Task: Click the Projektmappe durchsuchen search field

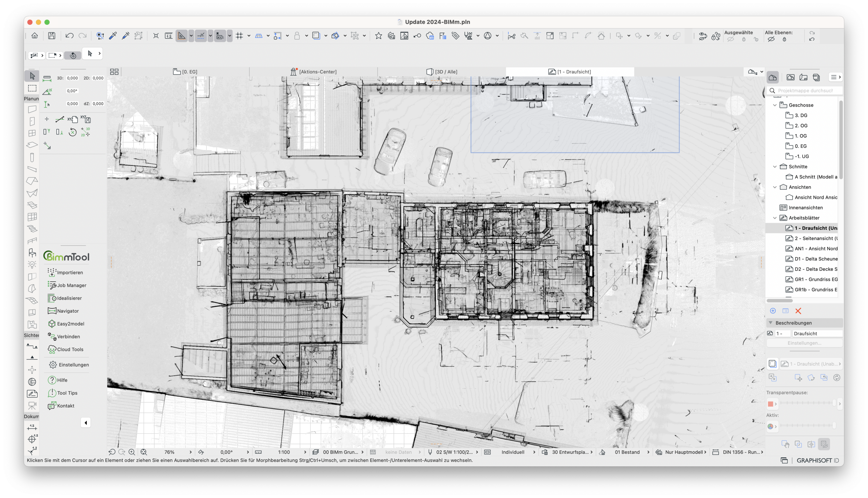Action: click(x=805, y=90)
